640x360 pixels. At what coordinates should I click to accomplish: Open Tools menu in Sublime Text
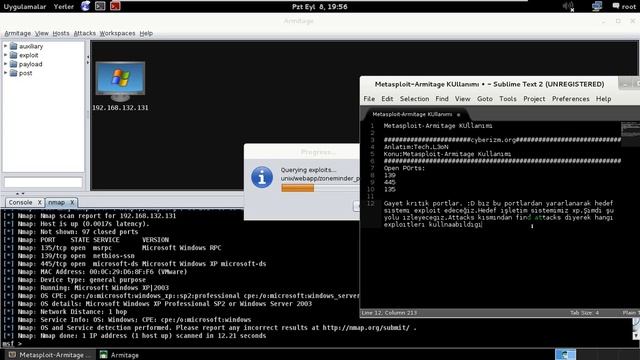(x=508, y=99)
